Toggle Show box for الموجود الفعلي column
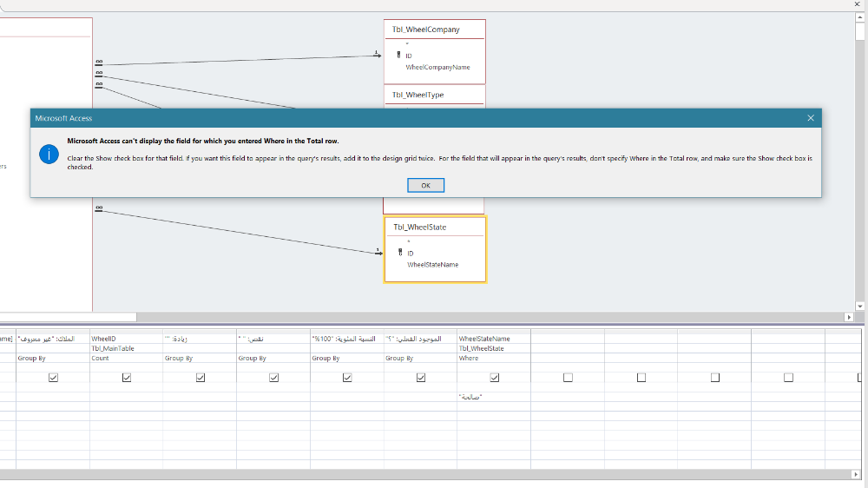Screen dimensions: 868x488 pyautogui.click(x=421, y=377)
